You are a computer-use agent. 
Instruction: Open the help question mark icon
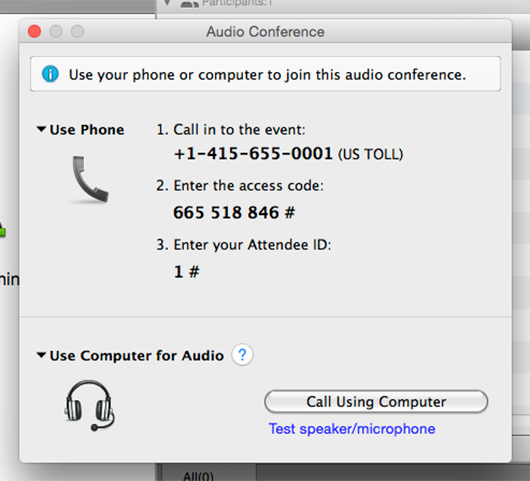242,355
